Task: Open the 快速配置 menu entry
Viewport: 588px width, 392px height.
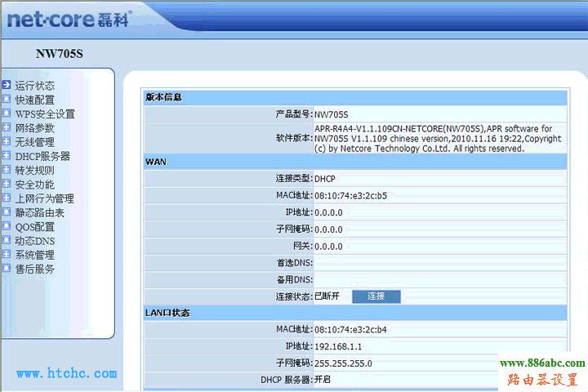Action: click(35, 100)
